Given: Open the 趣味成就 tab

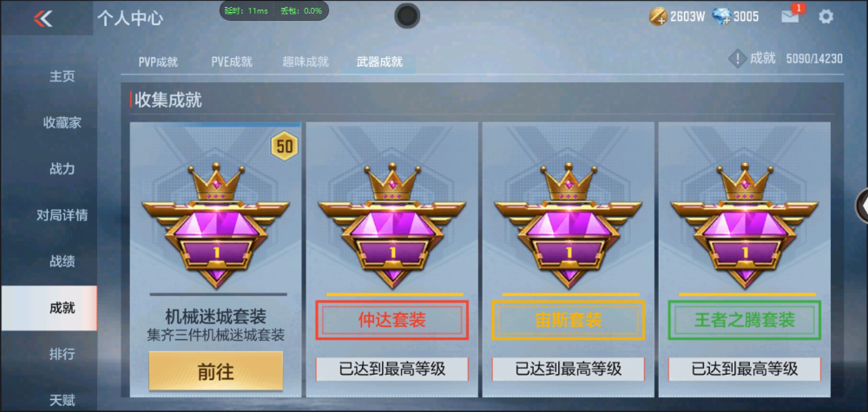Looking at the screenshot, I should pos(306,62).
